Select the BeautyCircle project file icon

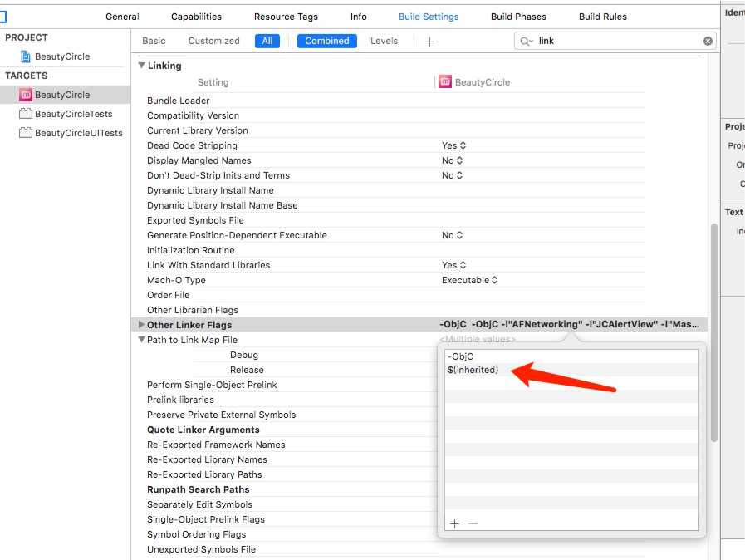[x=26, y=56]
